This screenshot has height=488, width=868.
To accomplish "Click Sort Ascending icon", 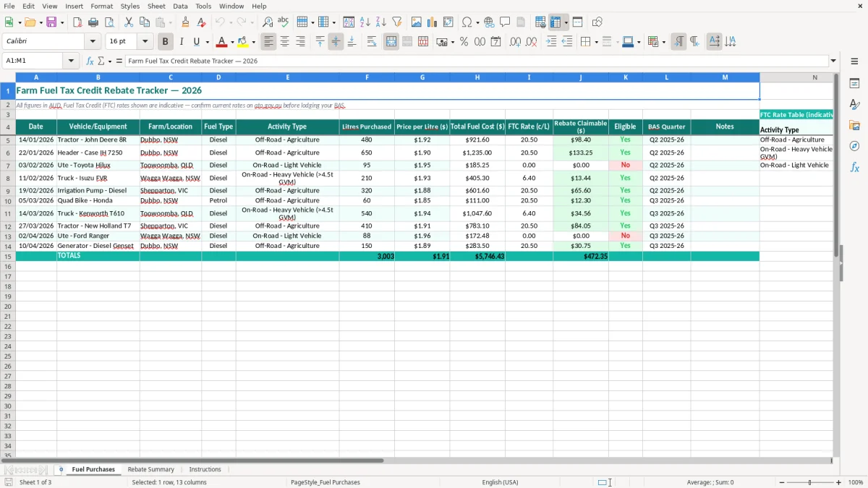I will [365, 22].
